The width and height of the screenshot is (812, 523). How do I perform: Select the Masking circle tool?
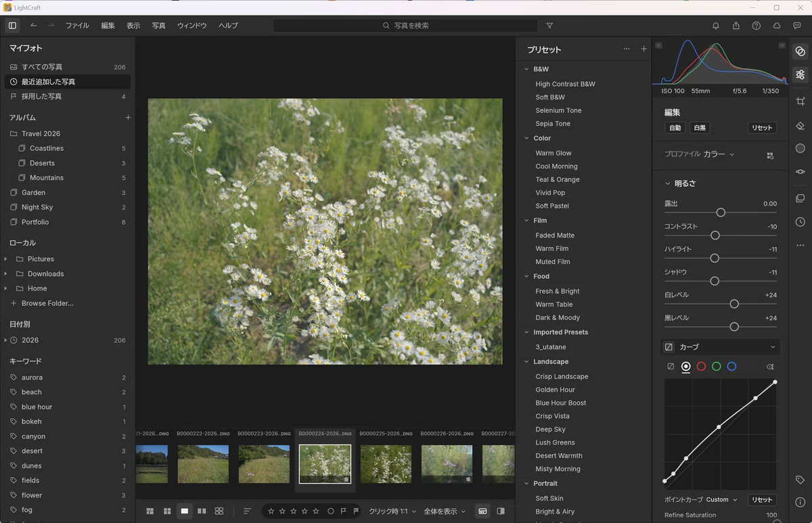click(800, 148)
